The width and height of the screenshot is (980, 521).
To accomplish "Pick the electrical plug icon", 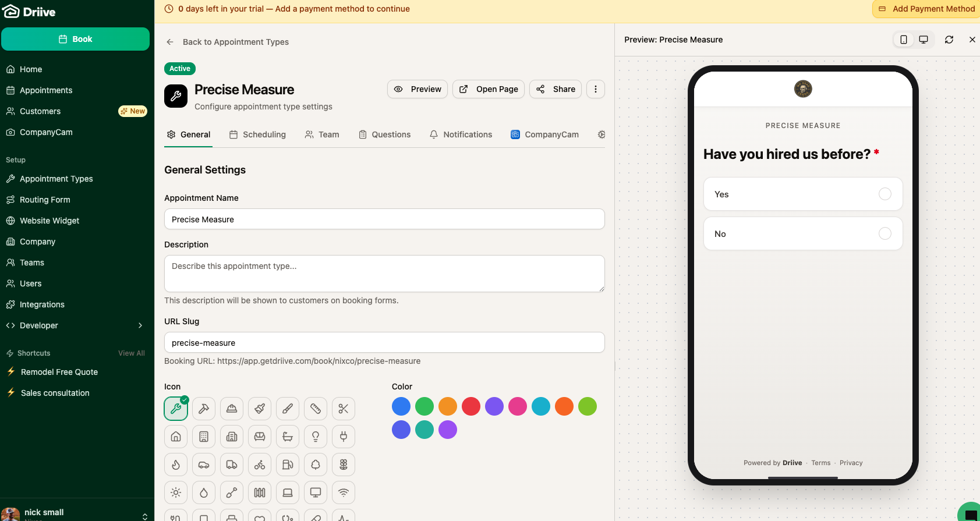I will coord(344,437).
